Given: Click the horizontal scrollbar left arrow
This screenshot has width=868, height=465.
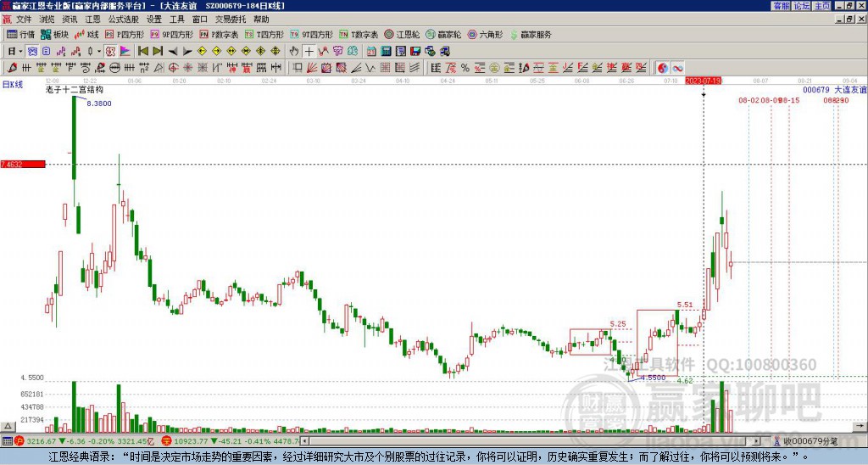Looking at the screenshot, I should [304, 441].
